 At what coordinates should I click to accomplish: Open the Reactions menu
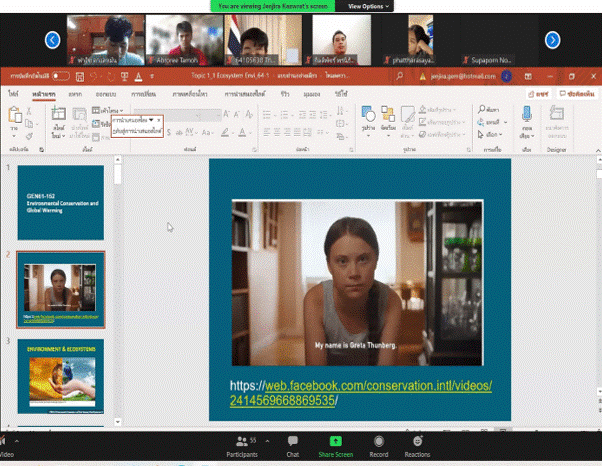pyautogui.click(x=417, y=444)
